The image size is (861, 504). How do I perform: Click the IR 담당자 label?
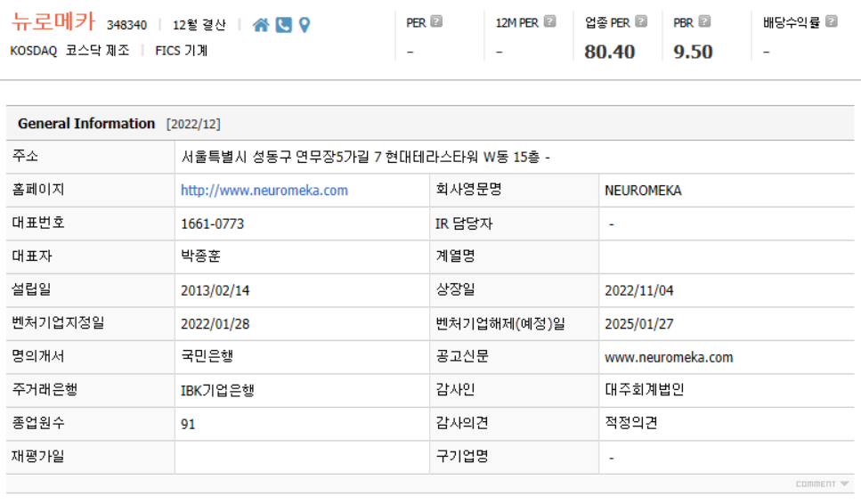pos(464,224)
